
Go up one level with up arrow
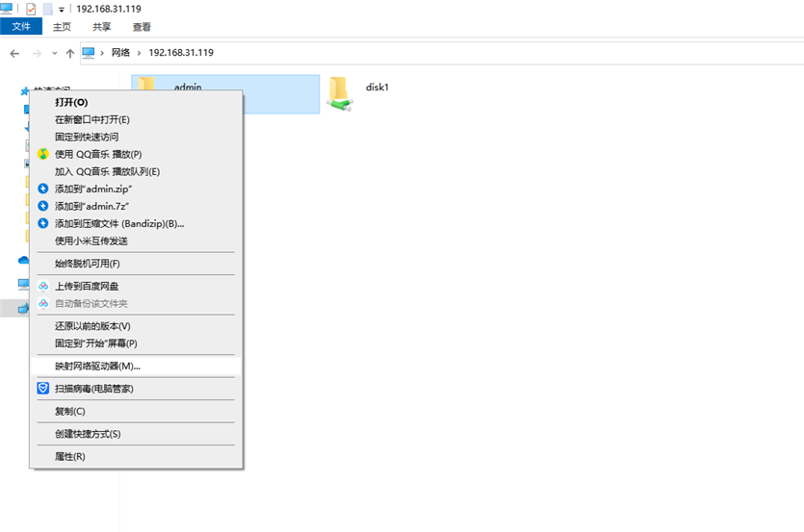point(70,53)
